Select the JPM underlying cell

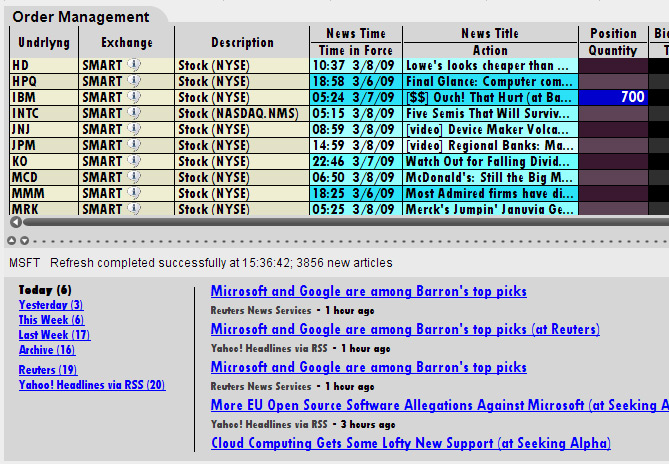(44, 145)
